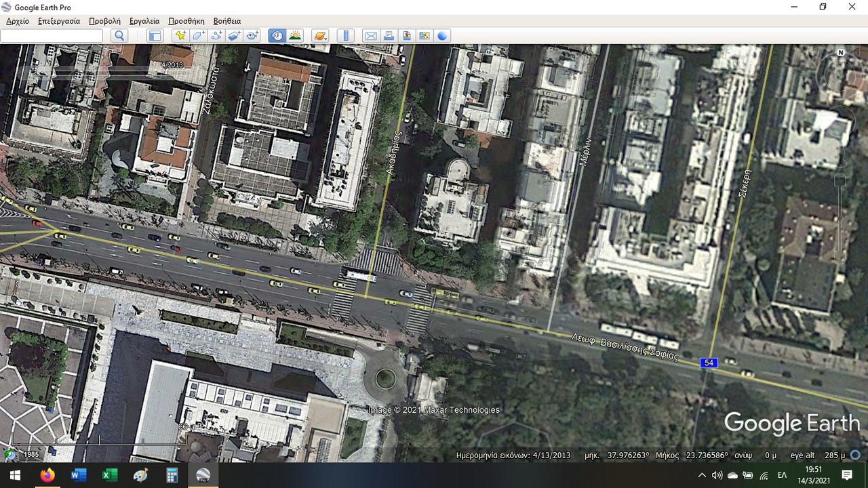868x488 pixels.
Task: Email the view with the envelope icon
Action: [x=371, y=36]
